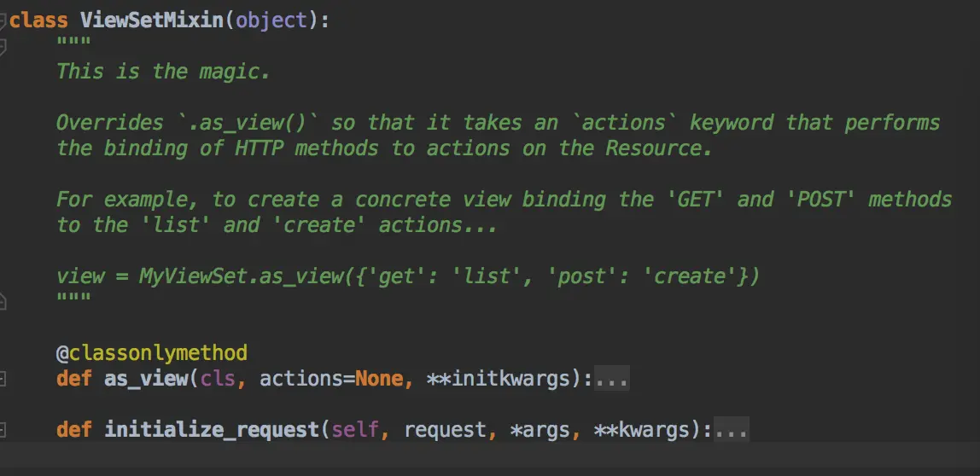
Task: Place cursor on the object base class
Action: [x=271, y=20]
